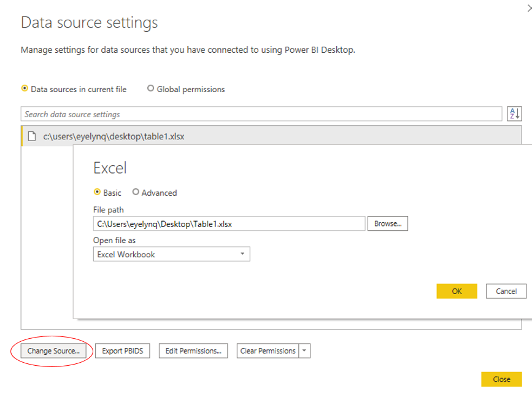Viewport: 532px width, 402px height.
Task: Click the yellow Close button
Action: pyautogui.click(x=501, y=379)
